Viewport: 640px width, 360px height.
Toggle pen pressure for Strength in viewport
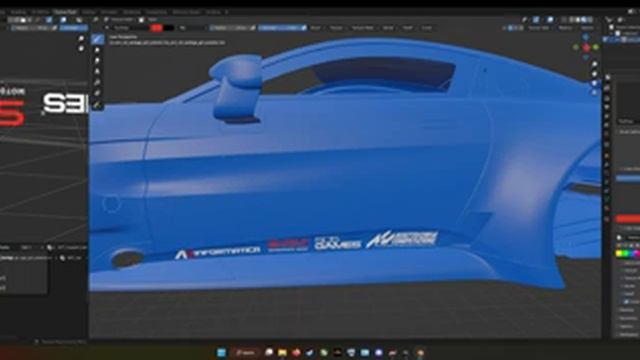tap(304, 28)
